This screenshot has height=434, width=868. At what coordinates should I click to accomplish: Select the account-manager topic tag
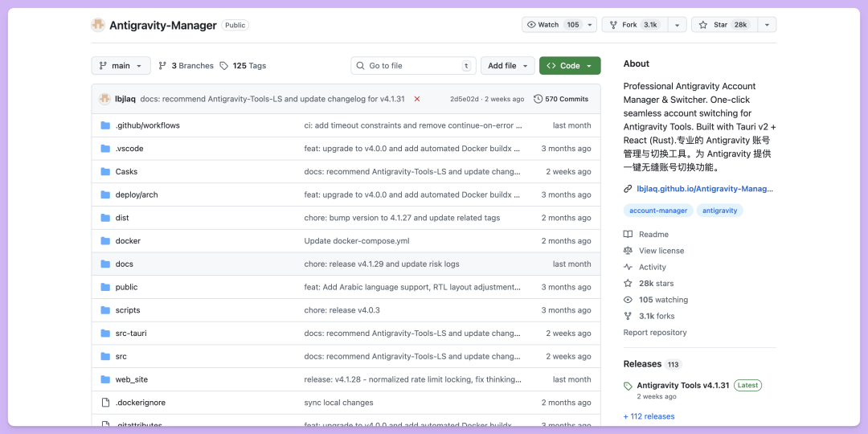pos(657,211)
